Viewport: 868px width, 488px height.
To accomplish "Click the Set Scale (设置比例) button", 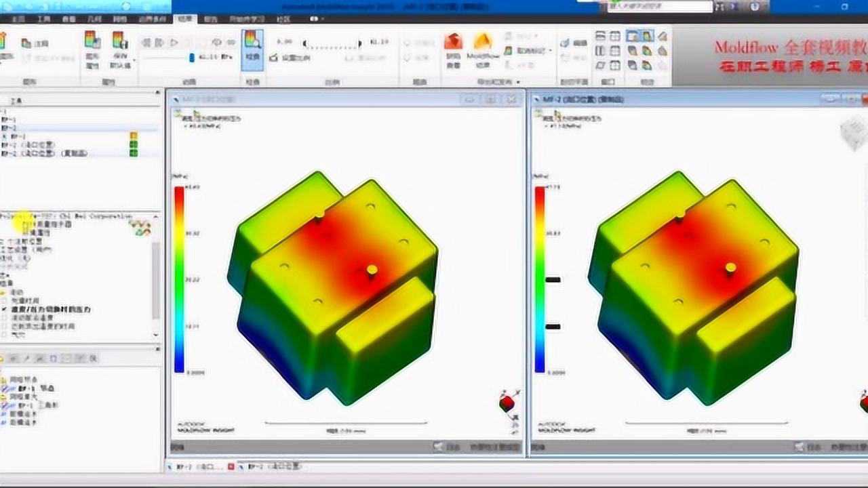I will point(291,58).
